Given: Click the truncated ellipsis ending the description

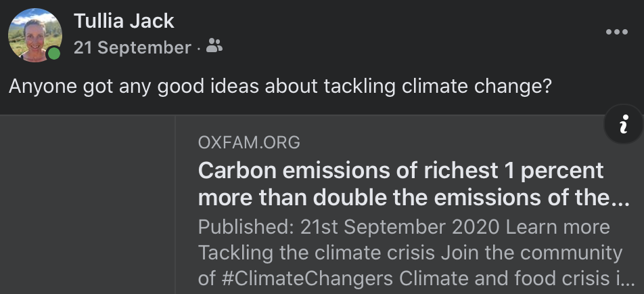Looking at the screenshot, I should [628, 282].
